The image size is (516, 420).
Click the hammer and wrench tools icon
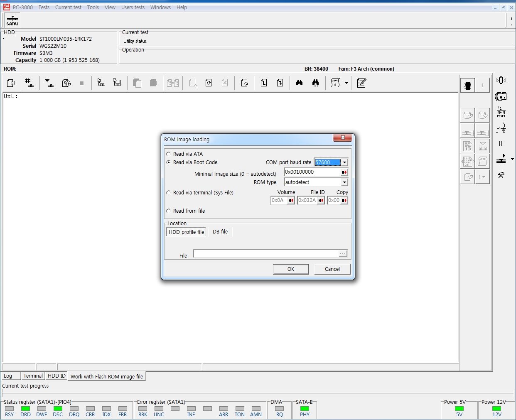click(501, 175)
